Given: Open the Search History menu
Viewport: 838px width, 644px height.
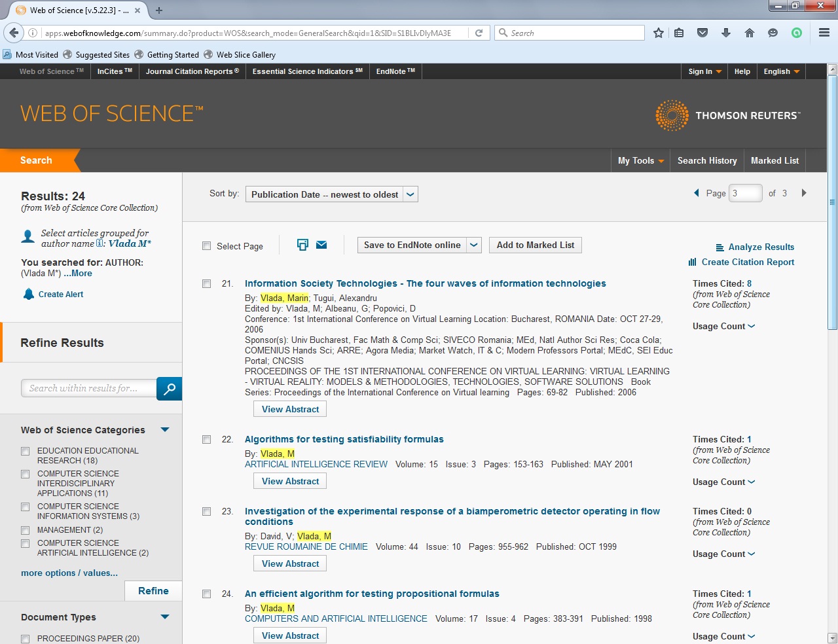Looking at the screenshot, I should (707, 160).
